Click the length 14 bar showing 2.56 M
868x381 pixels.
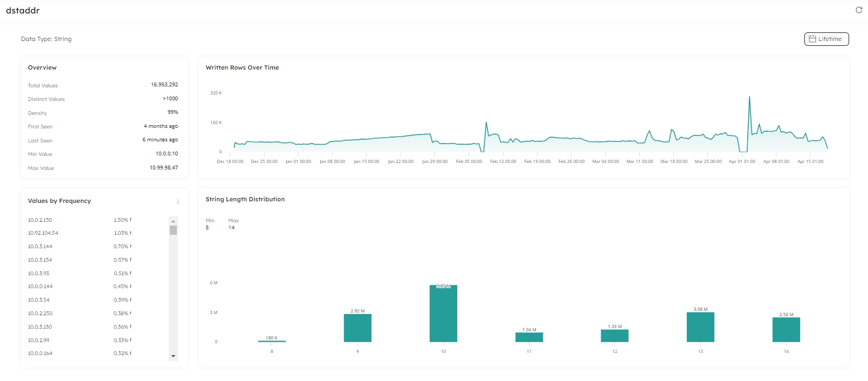pyautogui.click(x=786, y=330)
